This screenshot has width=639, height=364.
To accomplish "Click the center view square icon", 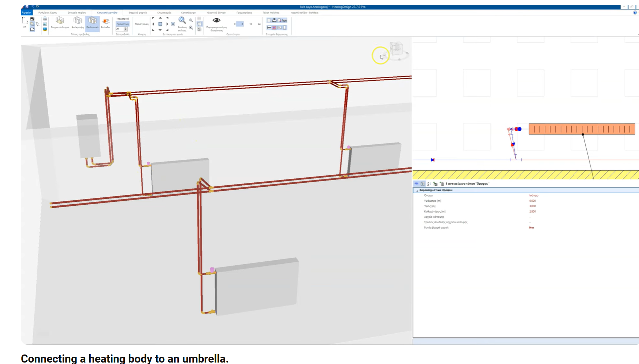I will [160, 24].
